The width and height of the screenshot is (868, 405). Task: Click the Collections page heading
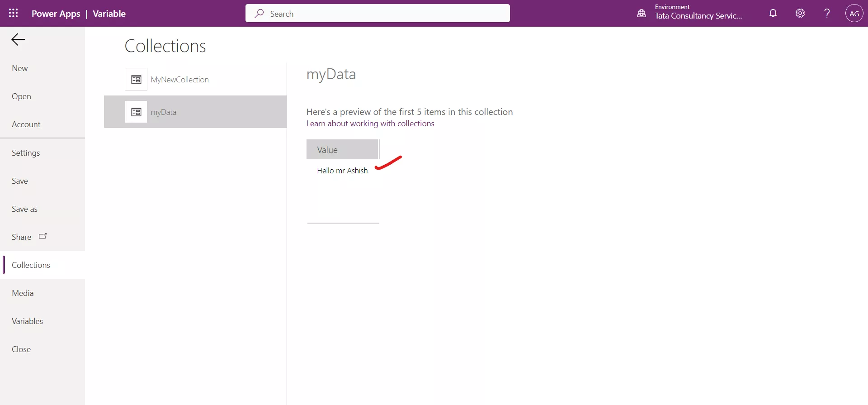(165, 46)
